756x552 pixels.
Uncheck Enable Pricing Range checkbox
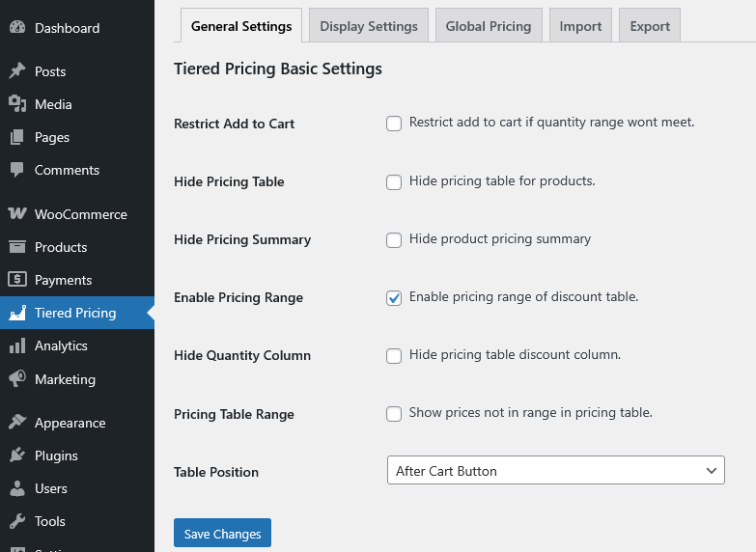coord(394,298)
